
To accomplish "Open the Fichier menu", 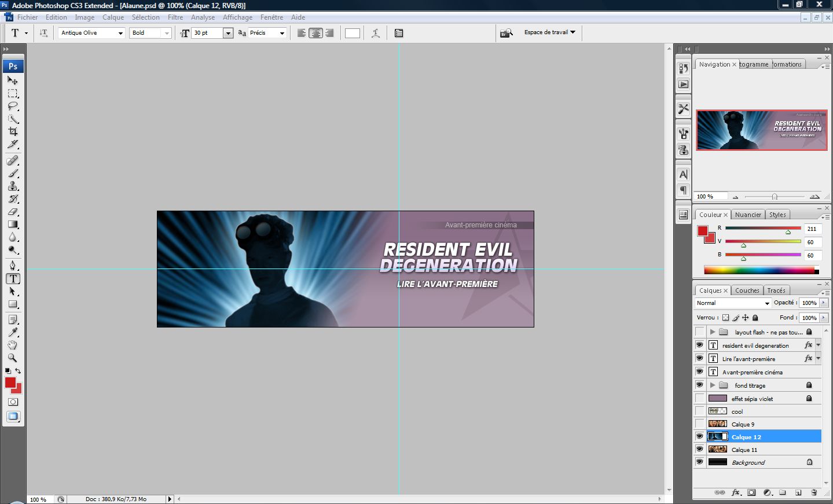I will coord(27,17).
